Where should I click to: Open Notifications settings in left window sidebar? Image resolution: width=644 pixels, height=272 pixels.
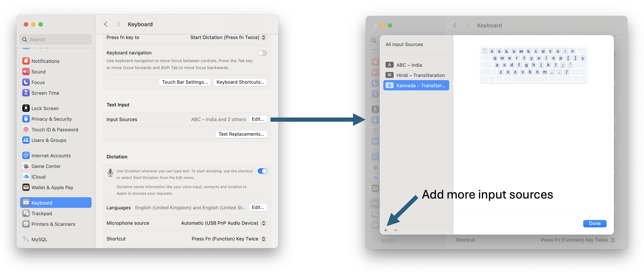tap(56, 61)
